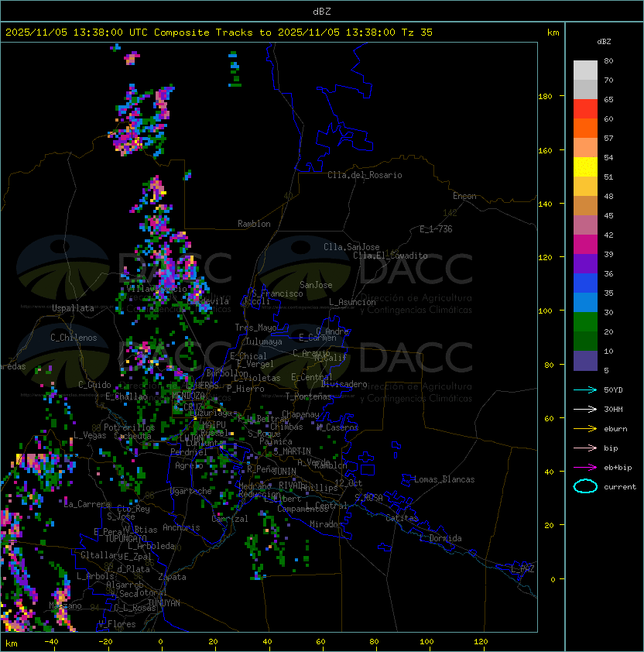Viewport: 644px width, 652px height.
Task: Click the Potrerillos map label
Action: (129, 427)
